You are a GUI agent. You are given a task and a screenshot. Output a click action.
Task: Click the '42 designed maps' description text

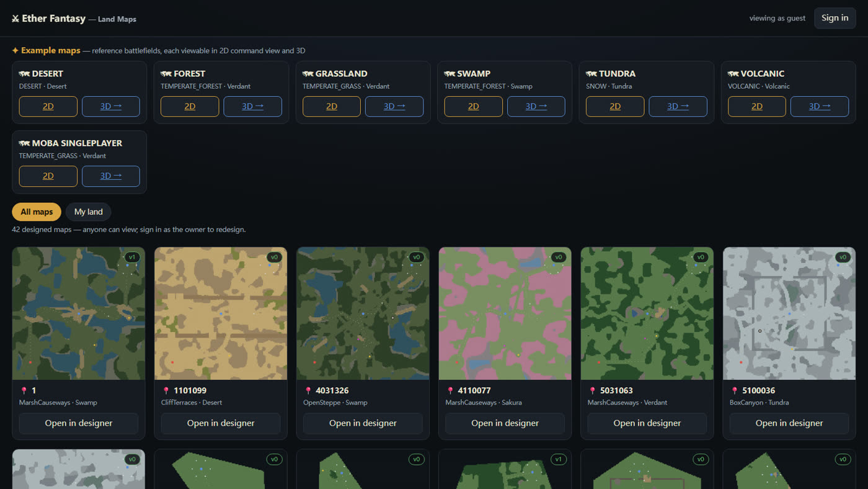(129, 230)
